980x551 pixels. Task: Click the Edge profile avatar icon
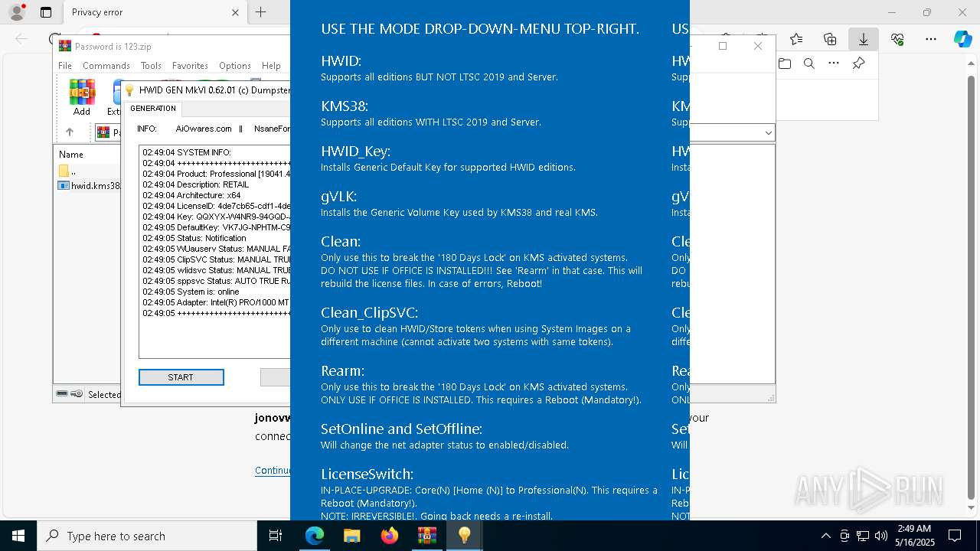[16, 12]
